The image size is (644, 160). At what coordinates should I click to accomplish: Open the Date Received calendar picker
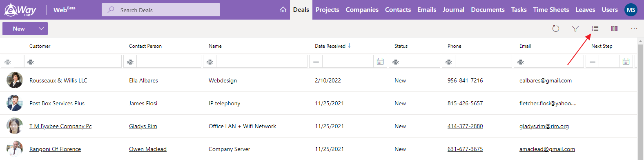coord(380,62)
